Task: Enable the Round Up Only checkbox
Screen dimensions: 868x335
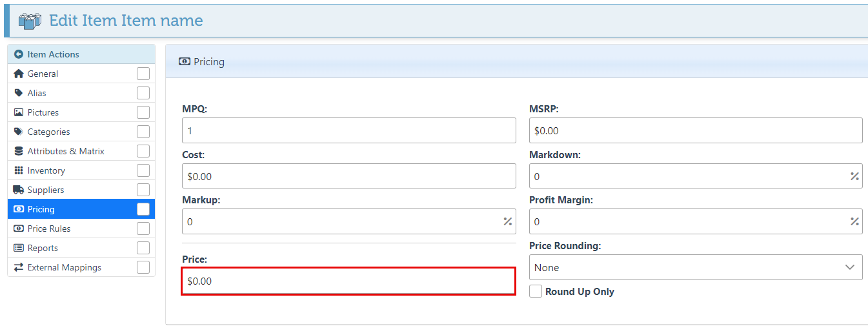Action: pyautogui.click(x=536, y=291)
